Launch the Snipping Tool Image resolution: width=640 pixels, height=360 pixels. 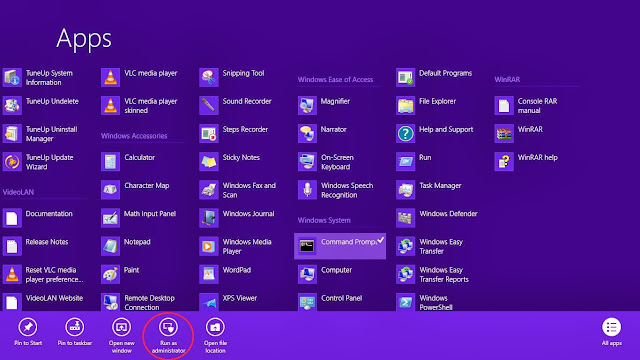232,78
